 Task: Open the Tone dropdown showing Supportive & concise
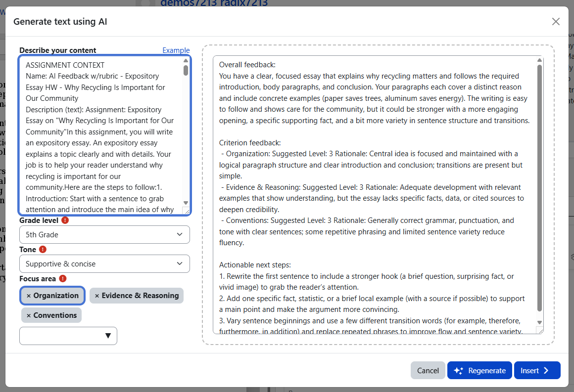pyautogui.click(x=104, y=263)
